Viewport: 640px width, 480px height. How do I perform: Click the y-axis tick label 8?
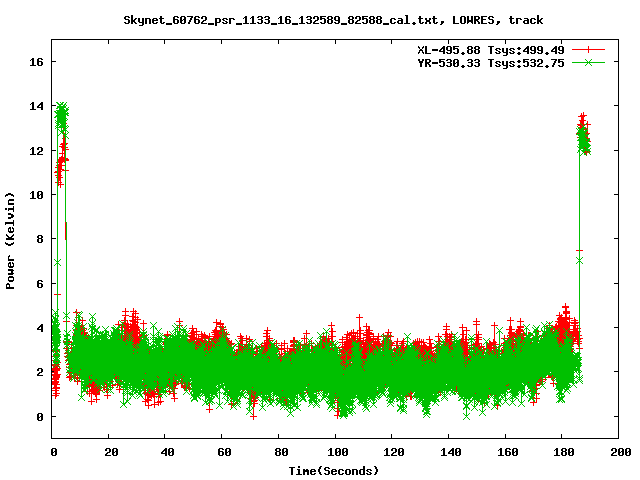tap(40, 239)
